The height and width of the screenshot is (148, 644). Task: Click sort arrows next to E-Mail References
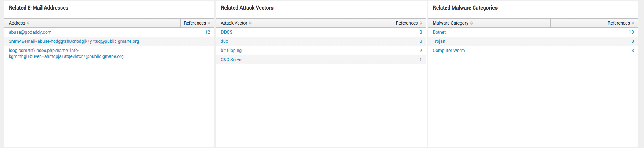tap(209, 23)
